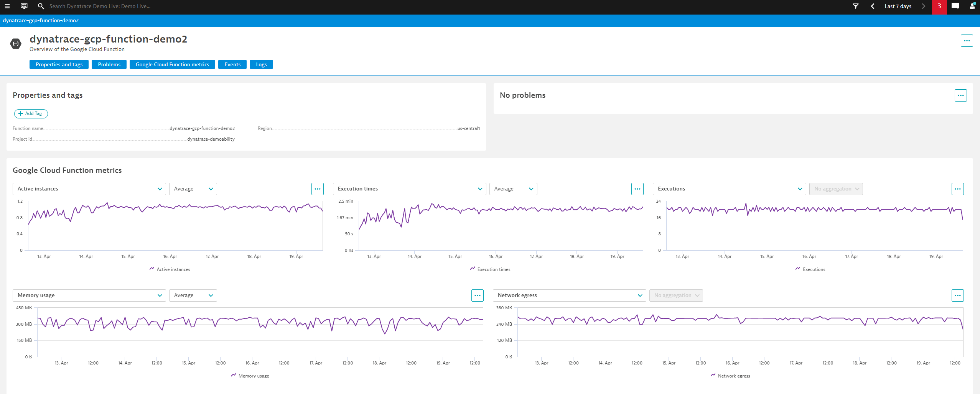Click the Google Cloud Function entity icon
This screenshot has height=394, width=980.
(x=16, y=43)
